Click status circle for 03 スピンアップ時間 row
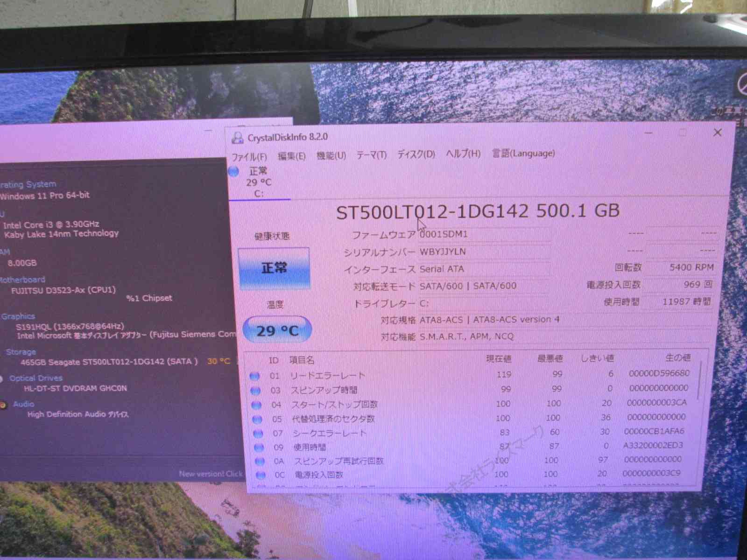Screen dimensions: 747x560 pyautogui.click(x=255, y=391)
